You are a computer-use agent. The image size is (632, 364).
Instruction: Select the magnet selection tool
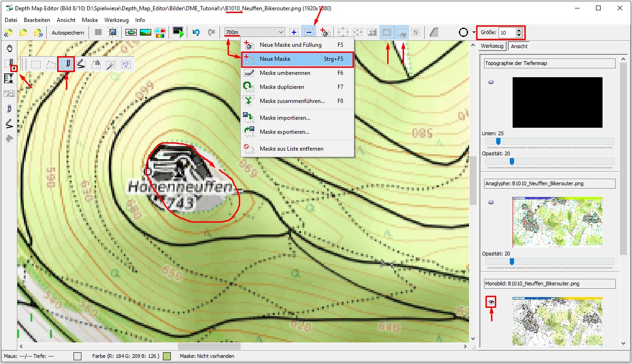tap(96, 64)
